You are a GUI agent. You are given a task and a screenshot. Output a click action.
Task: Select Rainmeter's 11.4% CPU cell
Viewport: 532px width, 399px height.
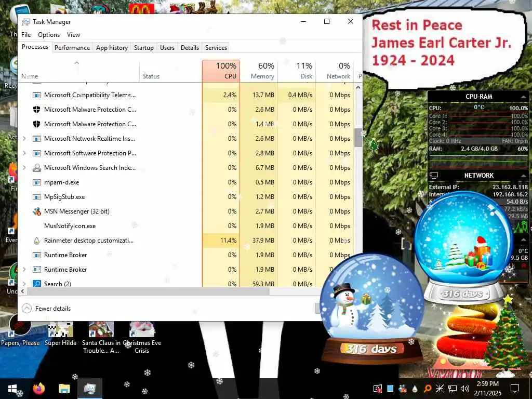(x=221, y=241)
